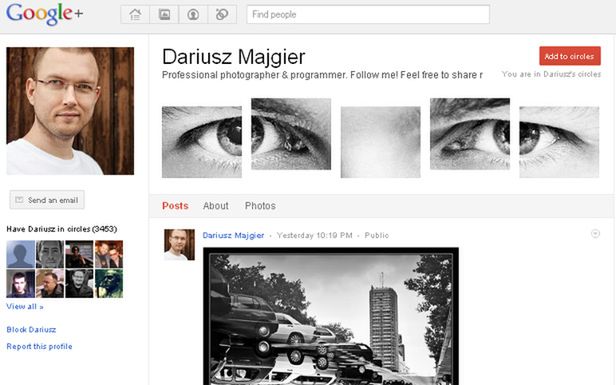
Task: Switch to the Posts tab
Action: [175, 206]
